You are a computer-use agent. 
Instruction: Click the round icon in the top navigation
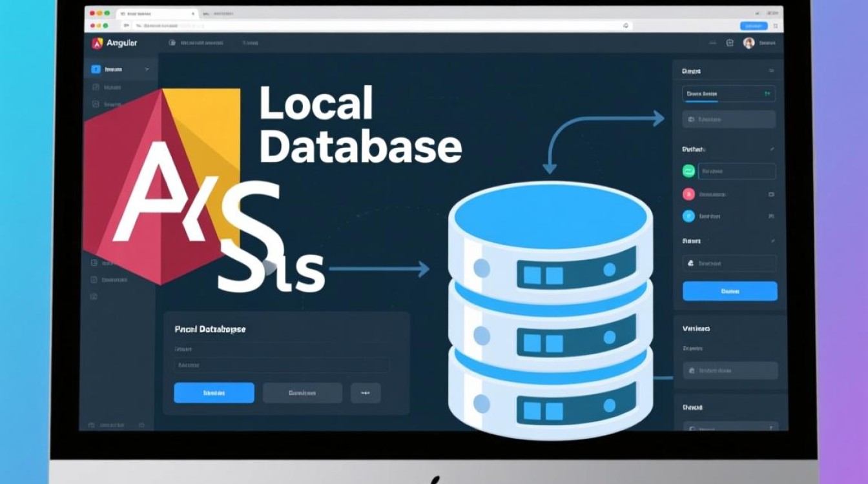pos(172,43)
